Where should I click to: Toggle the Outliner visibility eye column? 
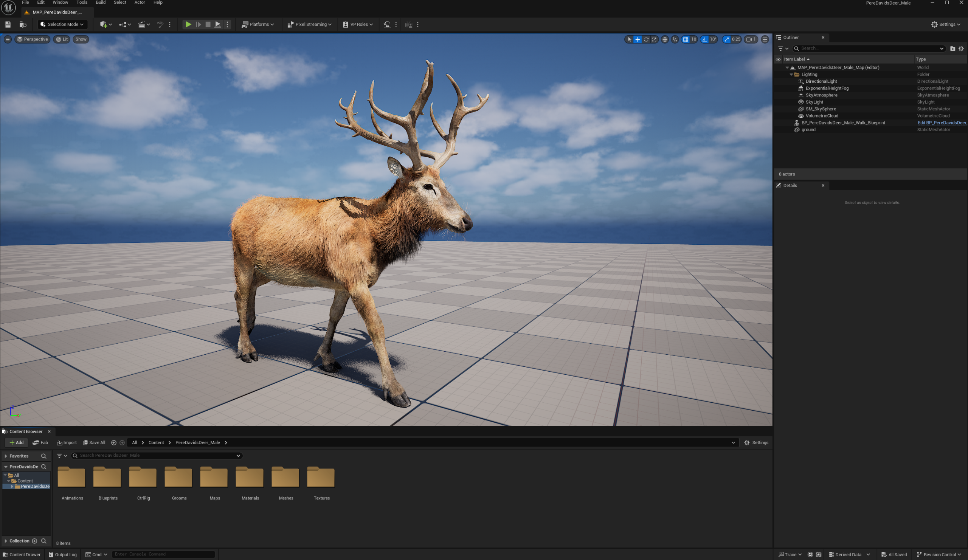pos(778,59)
